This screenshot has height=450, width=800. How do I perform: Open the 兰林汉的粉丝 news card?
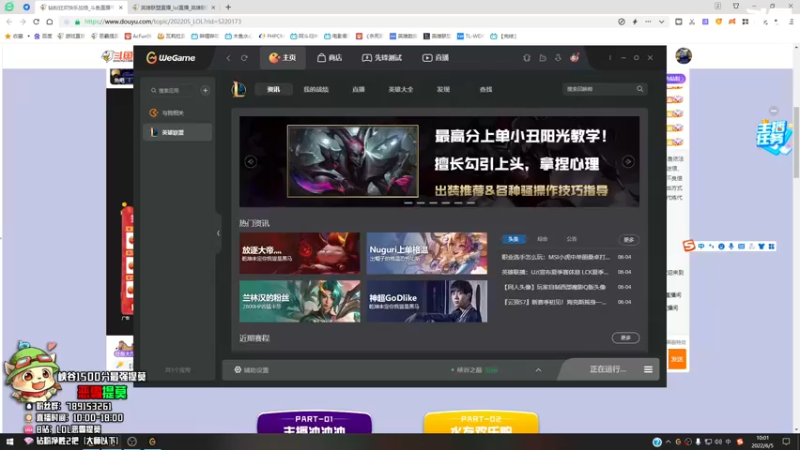coord(299,301)
